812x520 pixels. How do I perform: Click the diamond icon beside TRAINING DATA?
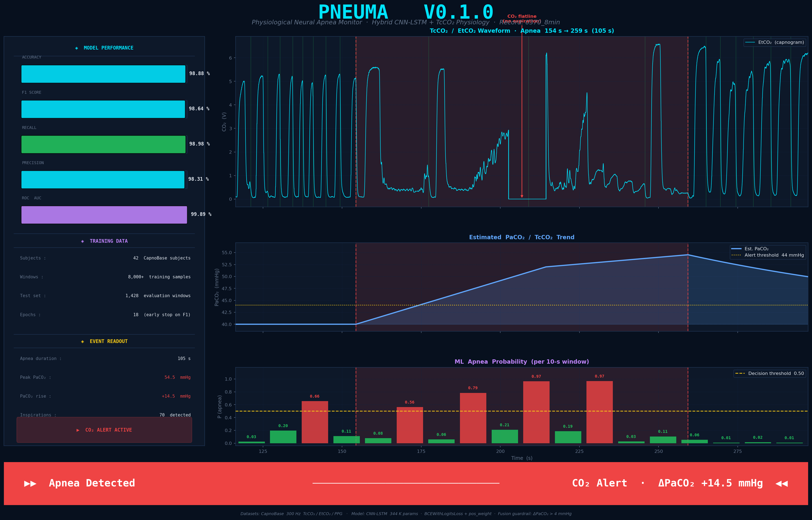point(82,241)
